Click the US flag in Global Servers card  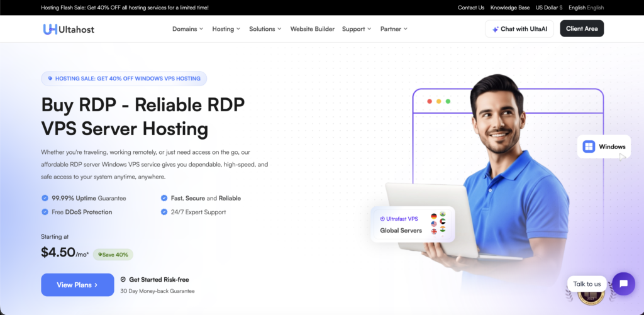click(434, 224)
